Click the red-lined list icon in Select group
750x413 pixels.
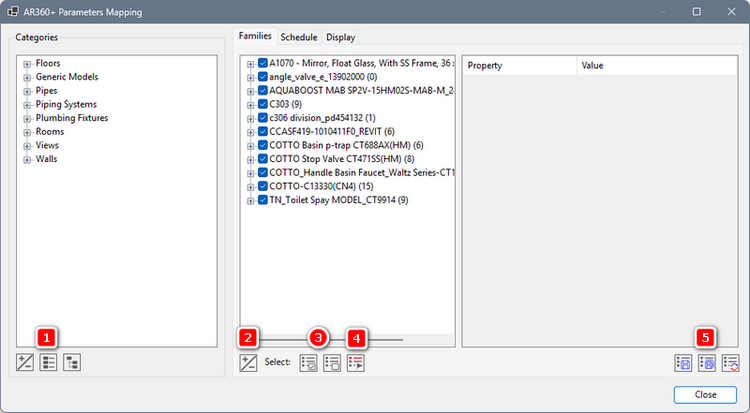tap(356, 364)
